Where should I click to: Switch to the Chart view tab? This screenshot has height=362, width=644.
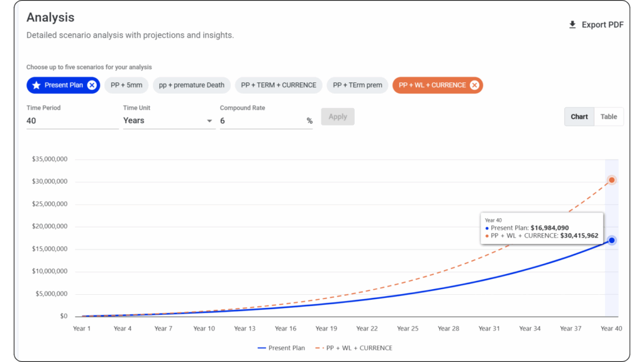pos(579,117)
